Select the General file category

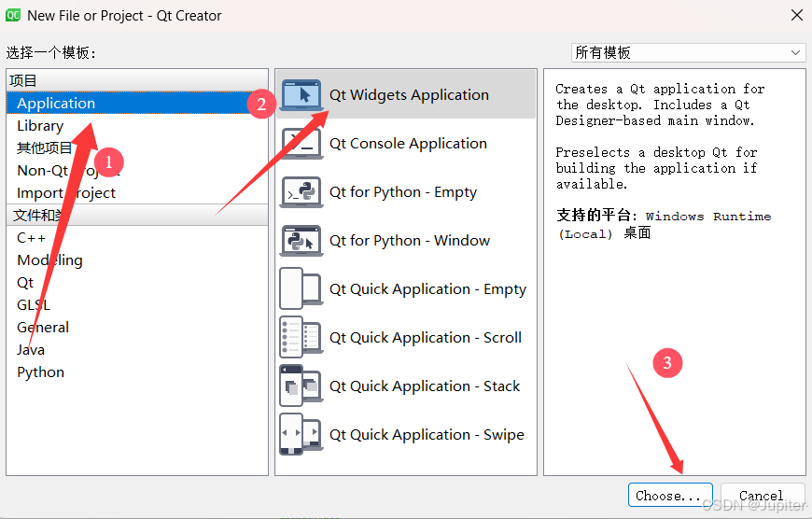tap(137, 328)
